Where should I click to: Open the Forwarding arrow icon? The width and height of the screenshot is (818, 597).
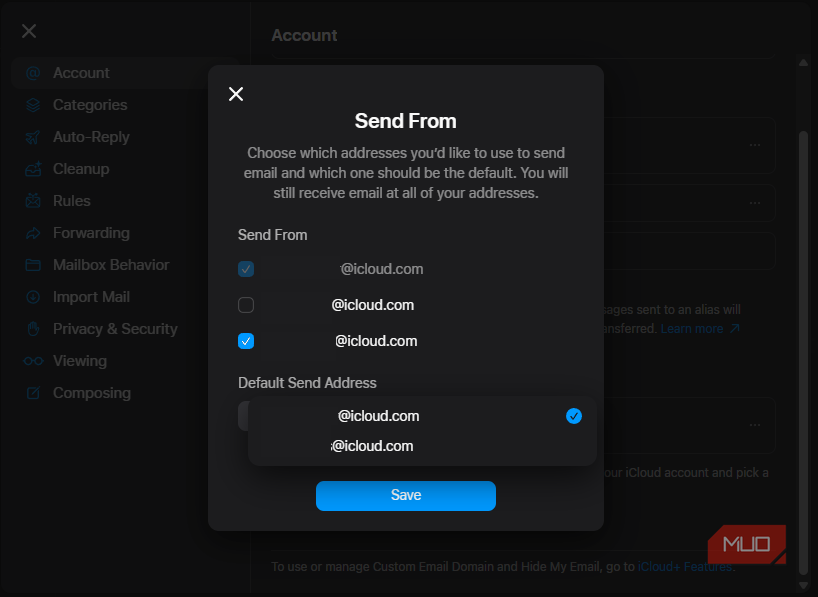point(32,232)
